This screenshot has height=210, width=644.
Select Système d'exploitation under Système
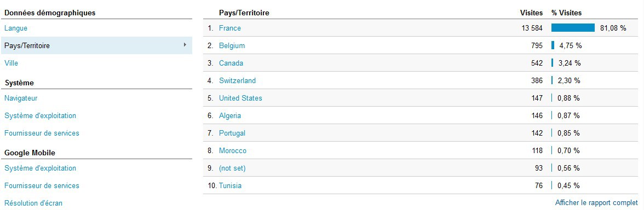pyautogui.click(x=41, y=116)
